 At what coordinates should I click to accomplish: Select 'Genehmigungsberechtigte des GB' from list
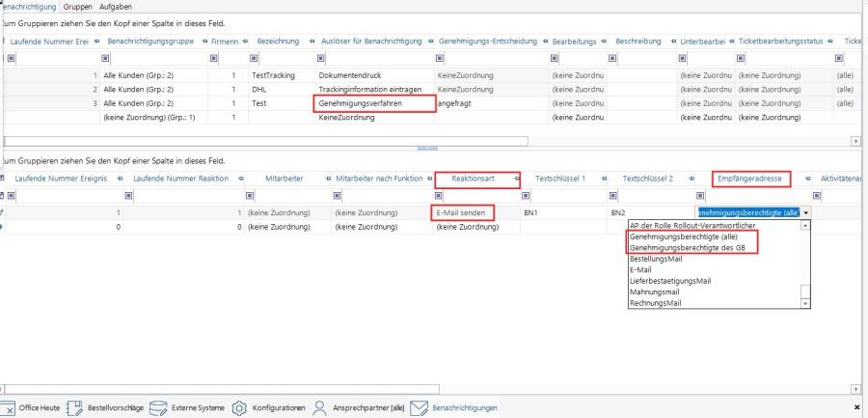(686, 247)
